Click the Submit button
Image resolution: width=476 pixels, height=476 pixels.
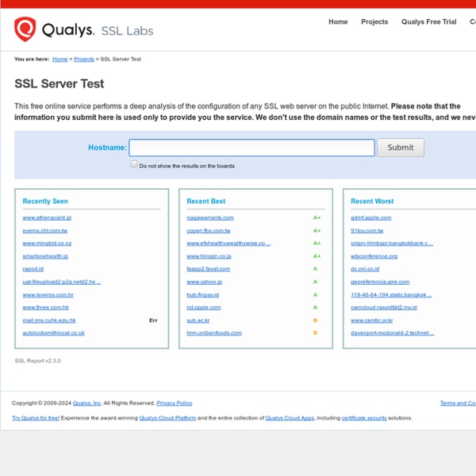tap(401, 148)
